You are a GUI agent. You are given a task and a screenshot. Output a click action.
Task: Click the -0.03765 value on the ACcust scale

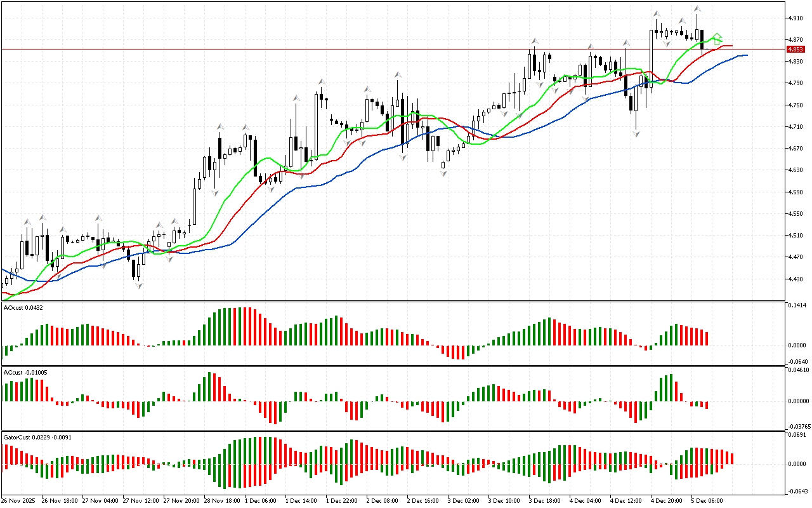click(x=798, y=426)
